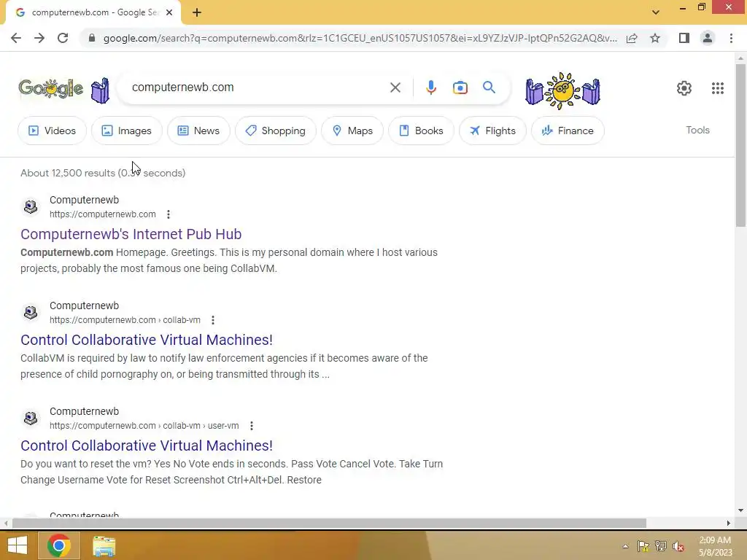The image size is (747, 560).
Task: Reload the current page
Action: [x=63, y=38]
